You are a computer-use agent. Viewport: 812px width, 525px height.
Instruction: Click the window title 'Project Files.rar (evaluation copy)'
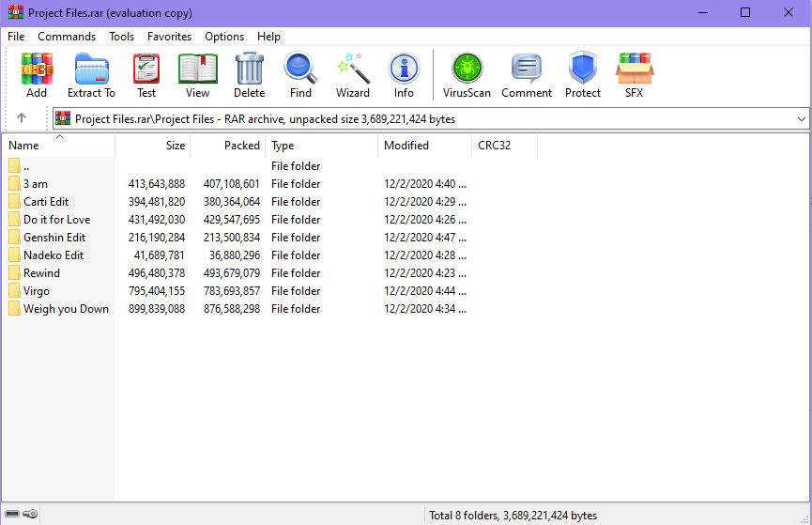[110, 13]
